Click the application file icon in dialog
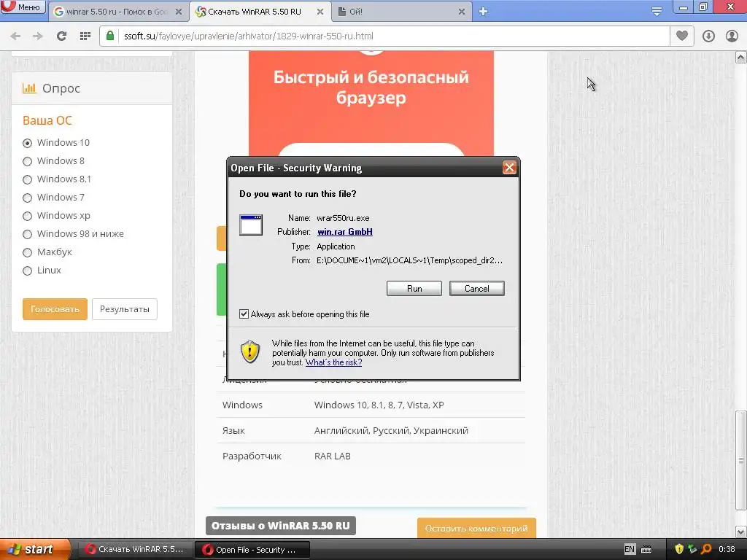747x560 pixels. [x=251, y=225]
